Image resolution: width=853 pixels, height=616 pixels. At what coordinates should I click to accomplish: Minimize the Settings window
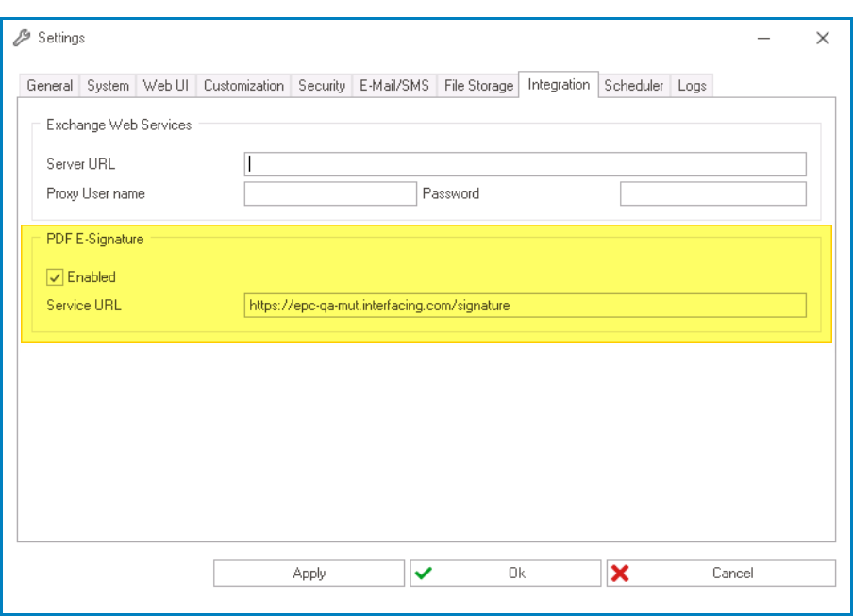[x=763, y=38]
